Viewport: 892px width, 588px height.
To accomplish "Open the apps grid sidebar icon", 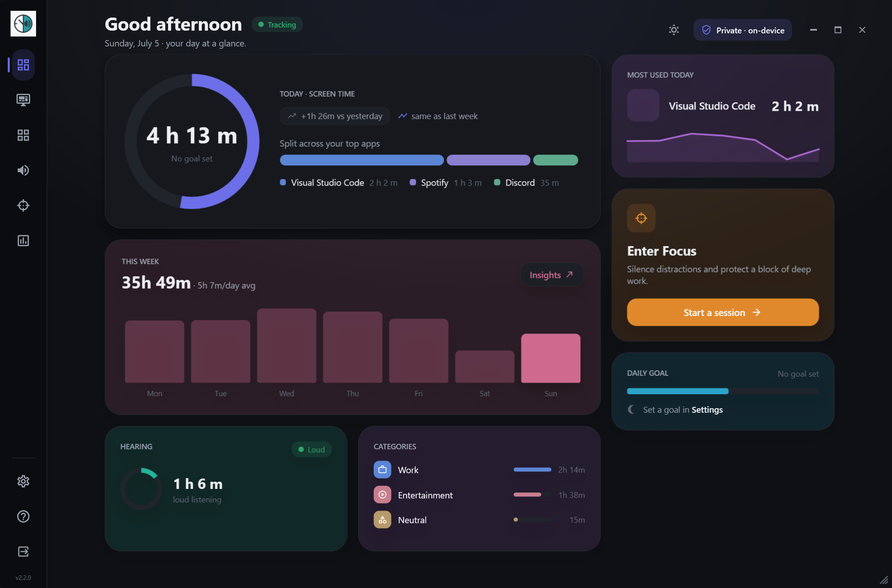I will click(x=23, y=135).
